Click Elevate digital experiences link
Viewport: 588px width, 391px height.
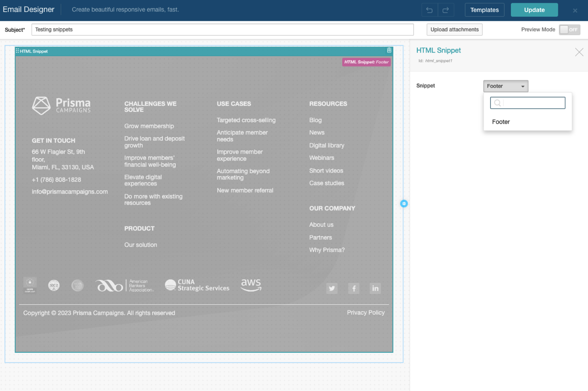click(143, 180)
